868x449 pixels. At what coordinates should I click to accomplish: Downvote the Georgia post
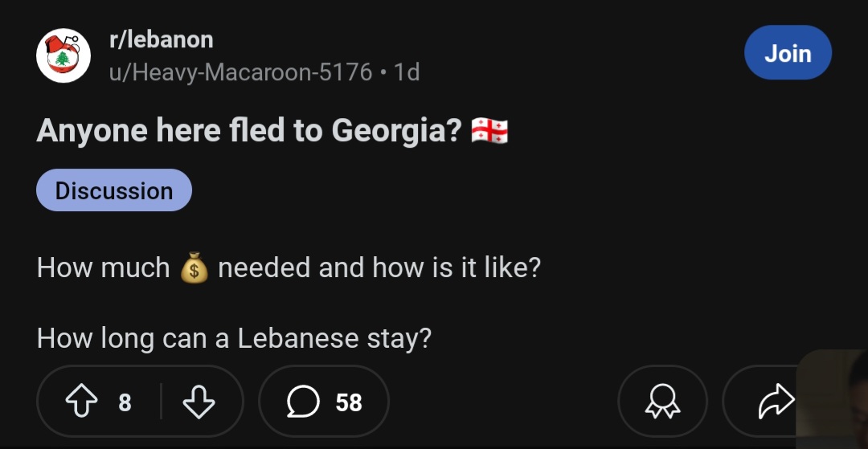coord(199,402)
